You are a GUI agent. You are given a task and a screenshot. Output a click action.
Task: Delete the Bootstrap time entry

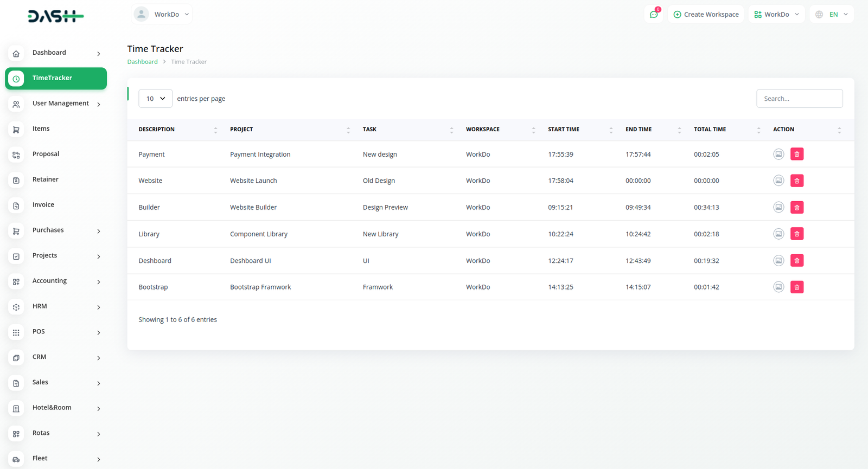[796, 287]
